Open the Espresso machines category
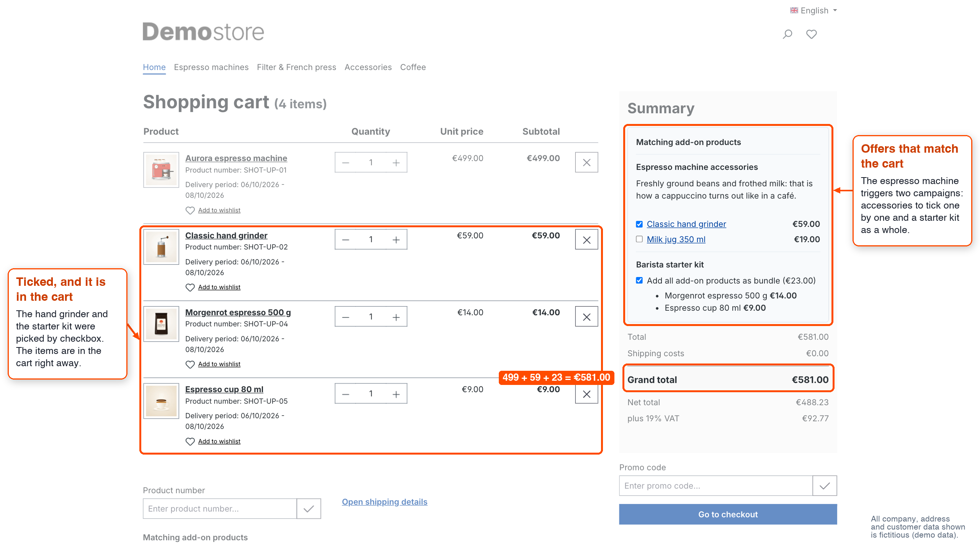 (x=211, y=67)
